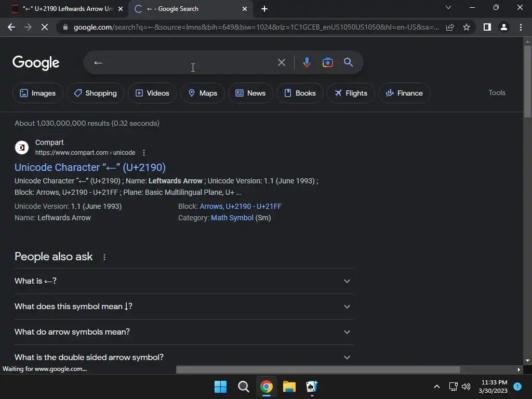
Task: Open the Solitaire taskbar app
Action: point(312,387)
